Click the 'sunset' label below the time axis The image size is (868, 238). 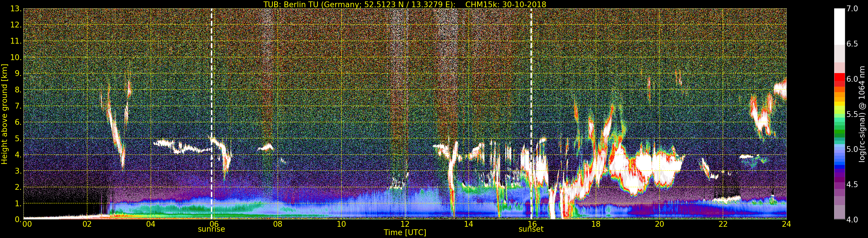click(x=531, y=229)
